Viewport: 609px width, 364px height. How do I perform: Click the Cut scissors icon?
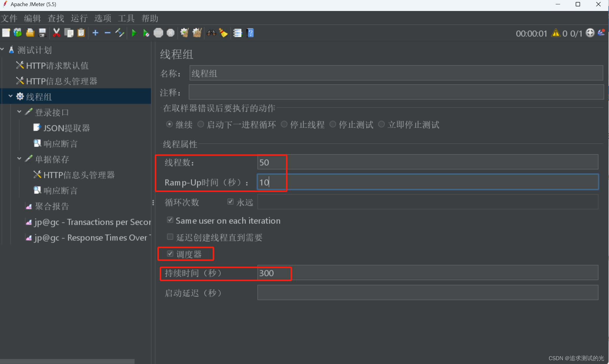pyautogui.click(x=56, y=33)
